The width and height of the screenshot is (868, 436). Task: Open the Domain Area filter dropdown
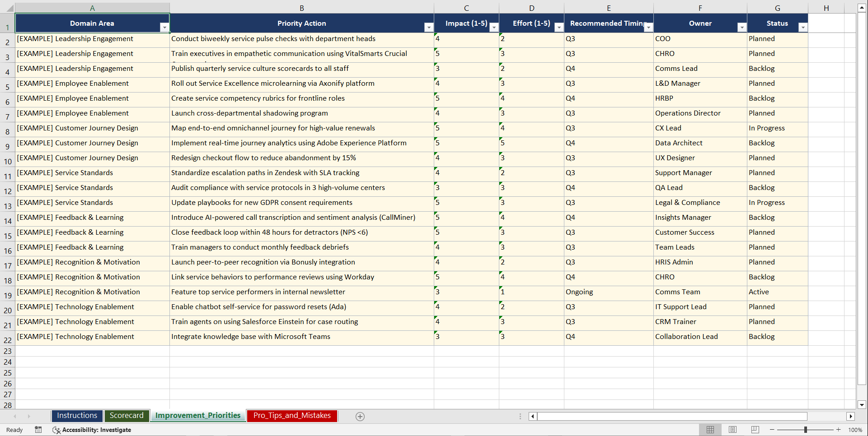[164, 27]
